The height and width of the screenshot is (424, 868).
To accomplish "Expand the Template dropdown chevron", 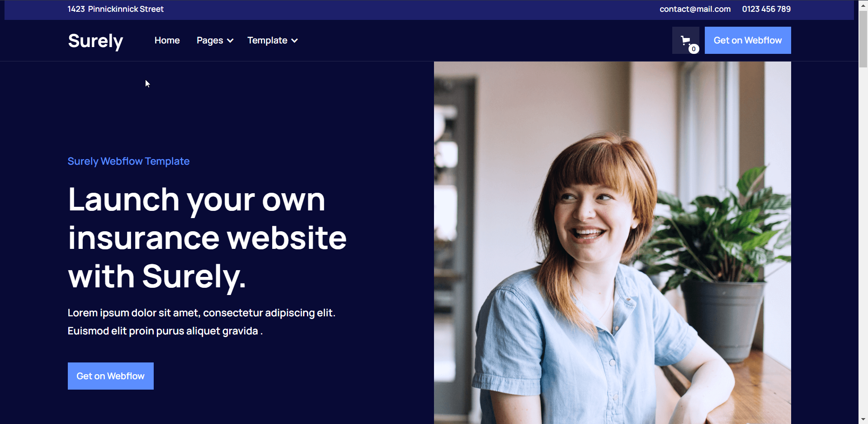I will (x=294, y=41).
